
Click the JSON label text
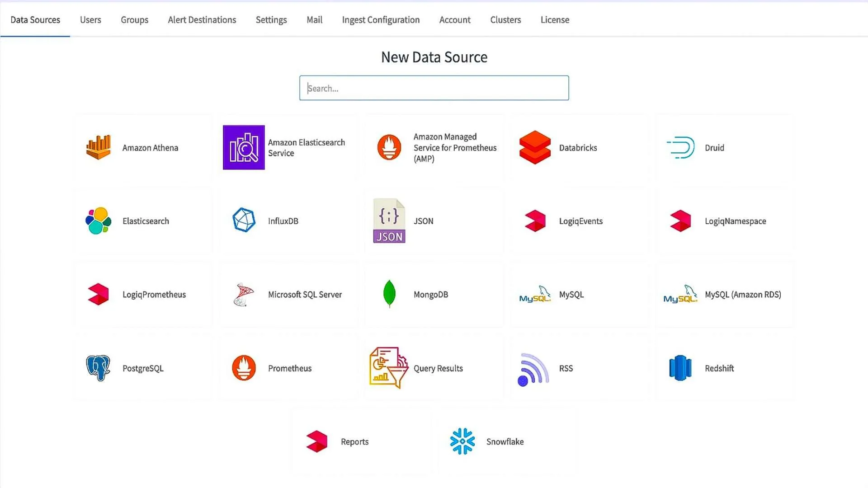pos(423,221)
